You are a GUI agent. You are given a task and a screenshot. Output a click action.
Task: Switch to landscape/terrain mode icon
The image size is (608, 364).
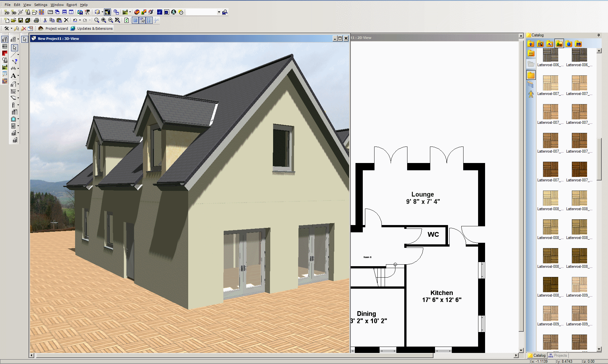coord(5,67)
